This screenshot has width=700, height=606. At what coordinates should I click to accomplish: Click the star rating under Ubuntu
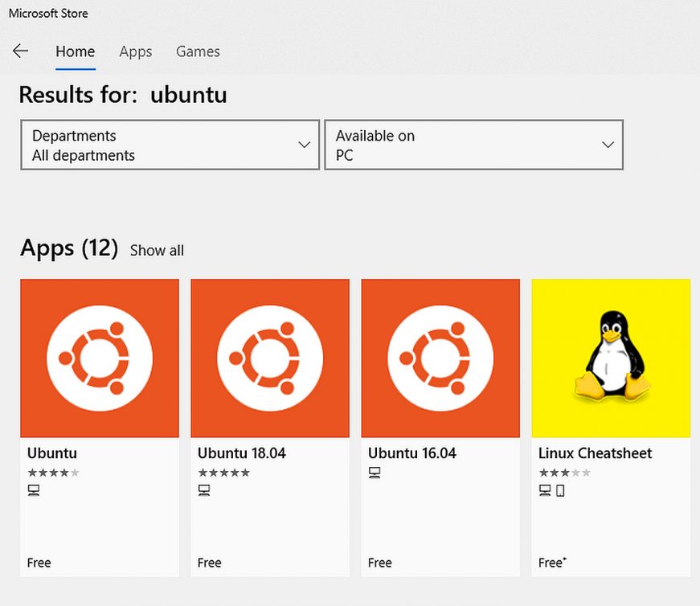tap(54, 473)
